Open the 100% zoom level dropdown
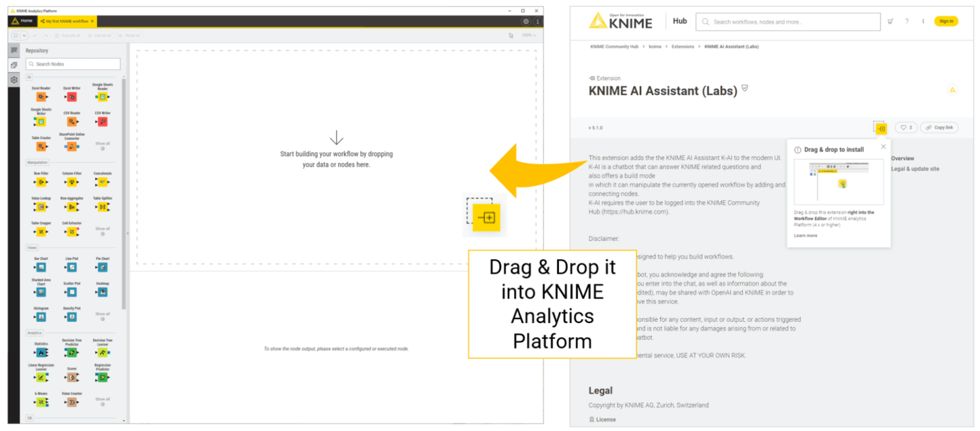Screen dimensions: 980x431 (x=529, y=36)
